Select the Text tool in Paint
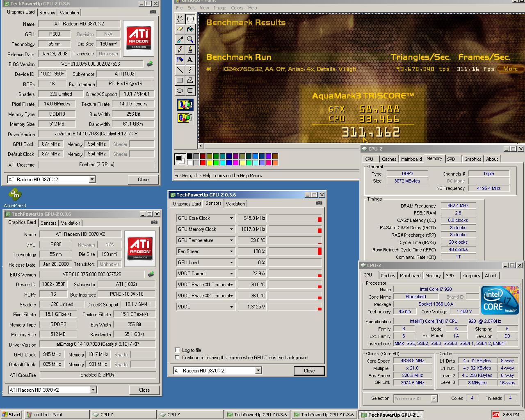The image size is (525, 420). [190, 60]
